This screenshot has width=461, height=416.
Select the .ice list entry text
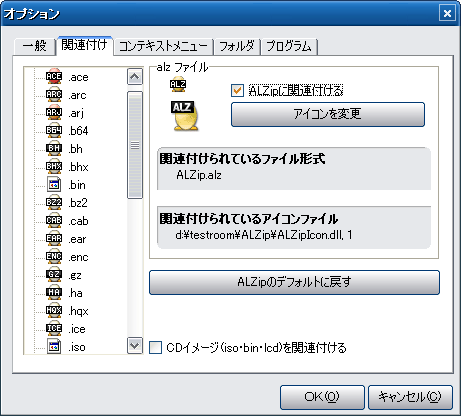coord(77,329)
